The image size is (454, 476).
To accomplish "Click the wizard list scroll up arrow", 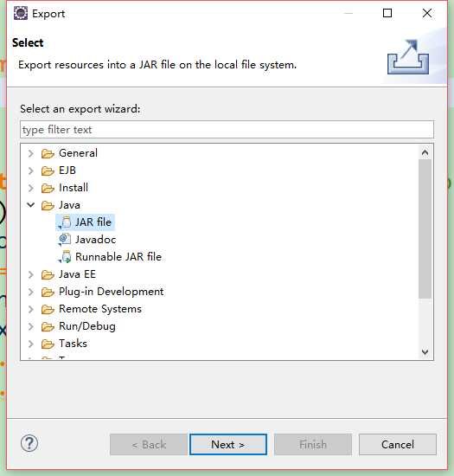I will [x=425, y=152].
